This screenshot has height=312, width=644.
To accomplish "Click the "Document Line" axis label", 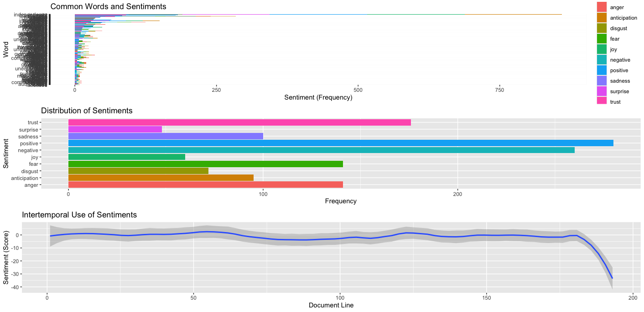I will [331, 305].
